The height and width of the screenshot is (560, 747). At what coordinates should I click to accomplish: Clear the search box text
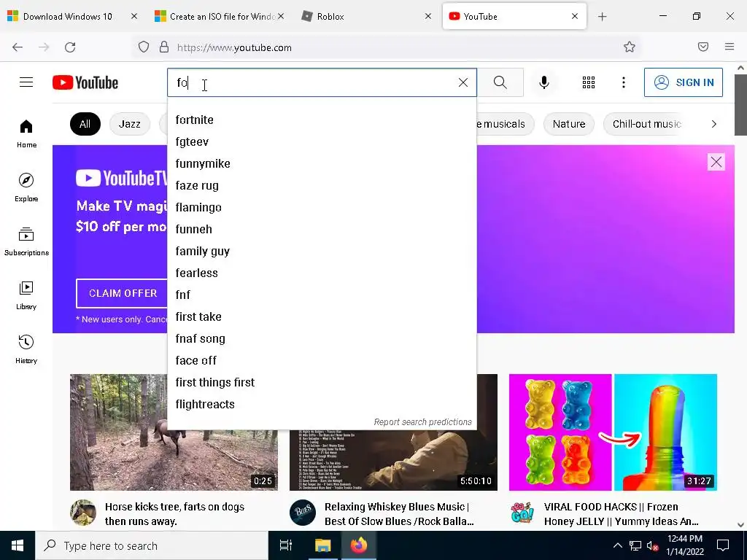click(463, 82)
